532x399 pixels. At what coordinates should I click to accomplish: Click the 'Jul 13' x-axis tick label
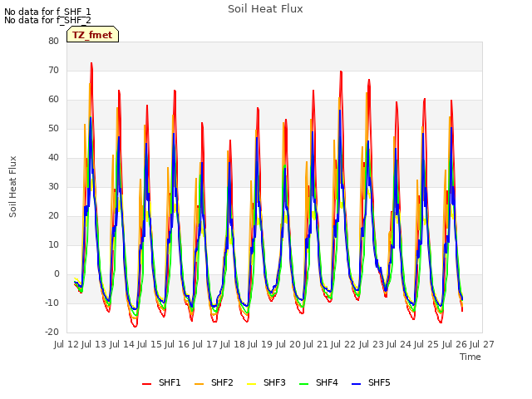94,344
